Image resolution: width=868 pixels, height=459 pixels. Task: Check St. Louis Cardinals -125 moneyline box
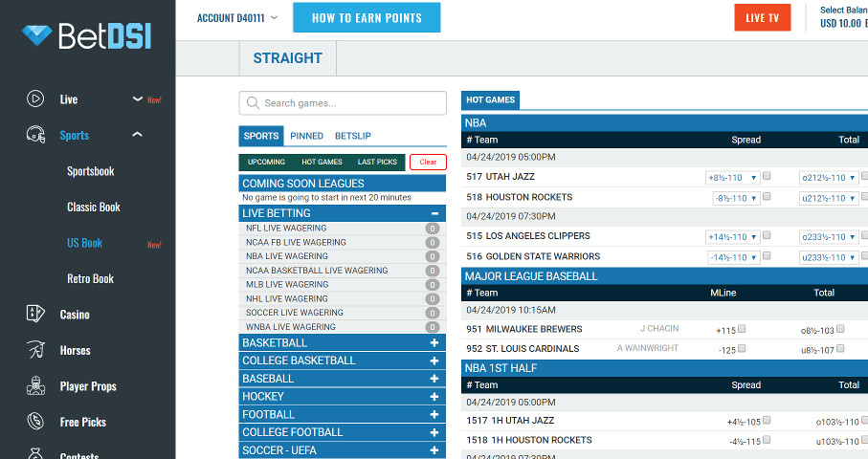tap(742, 348)
